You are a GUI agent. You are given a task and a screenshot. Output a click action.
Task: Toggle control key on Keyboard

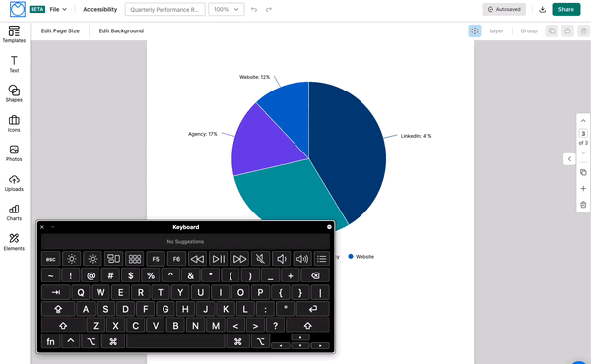71,341
